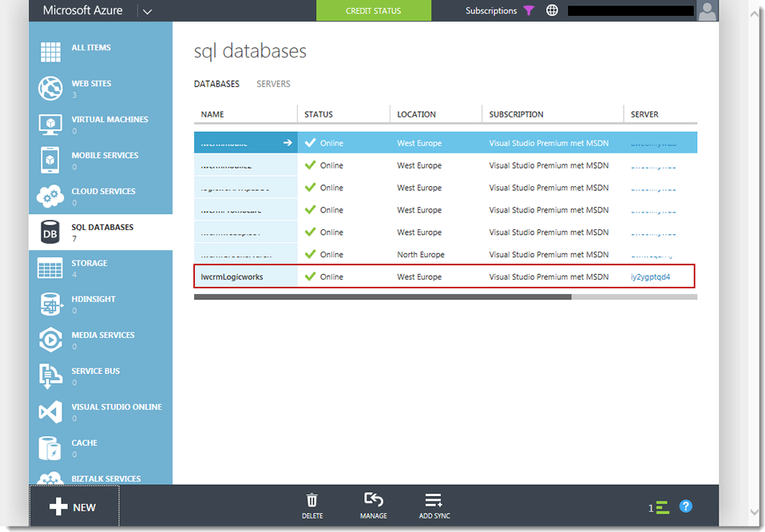Screen dimensions: 765x532
Task: Expand the Microsoft Azure dropdown chevron
Action: point(148,11)
